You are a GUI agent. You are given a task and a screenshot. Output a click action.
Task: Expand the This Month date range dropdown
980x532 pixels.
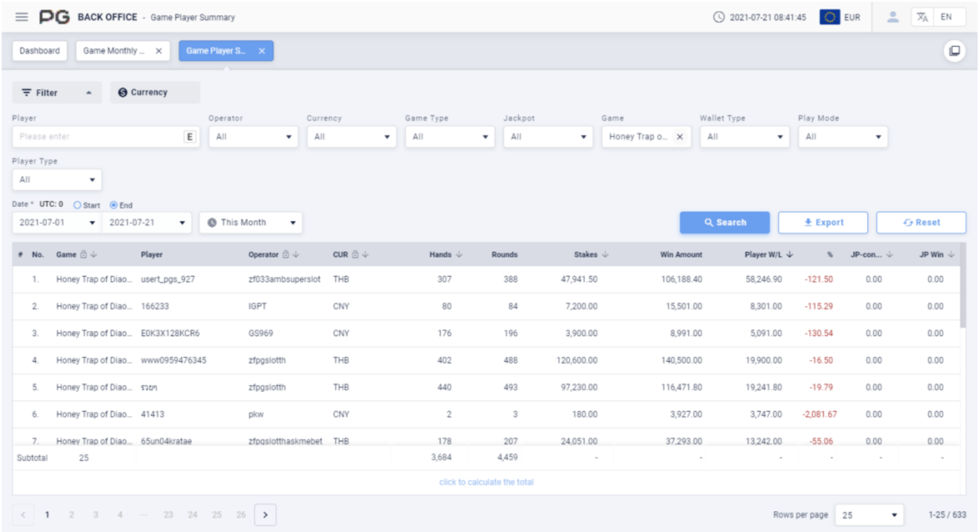pos(251,222)
